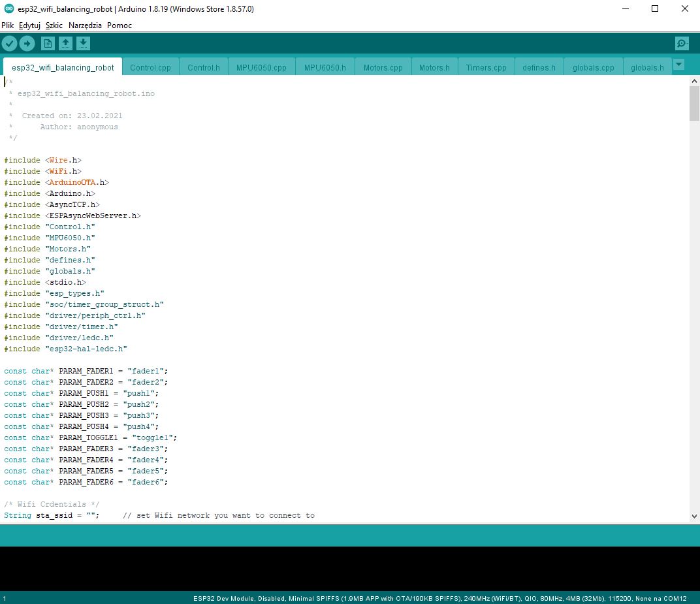The image size is (700, 604).
Task: Open the Plik menu
Action: (x=8, y=25)
